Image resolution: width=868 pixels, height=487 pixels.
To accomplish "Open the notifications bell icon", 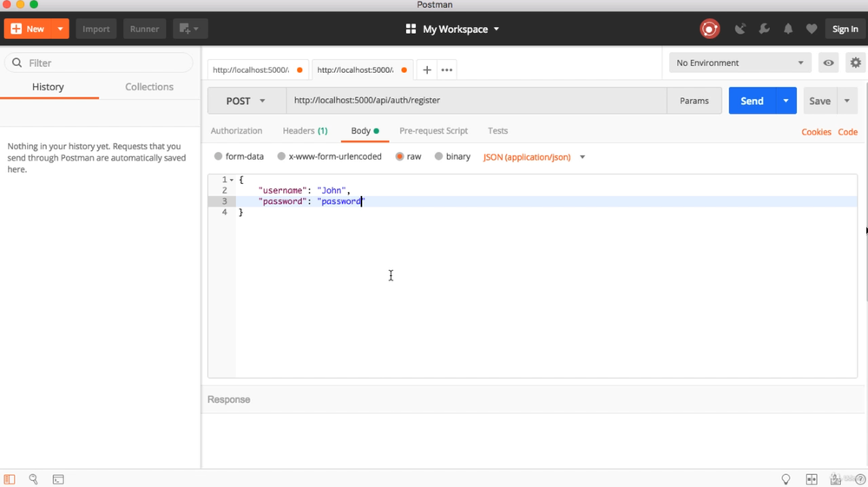I will coord(788,29).
